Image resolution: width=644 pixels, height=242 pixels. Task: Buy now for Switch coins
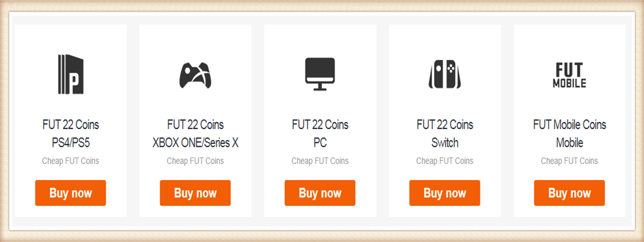click(x=445, y=193)
